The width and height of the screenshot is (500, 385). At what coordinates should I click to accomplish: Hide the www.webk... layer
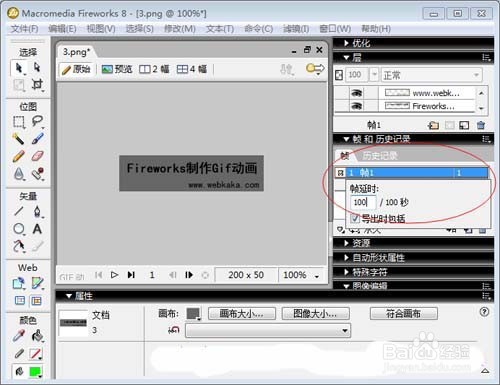point(356,93)
